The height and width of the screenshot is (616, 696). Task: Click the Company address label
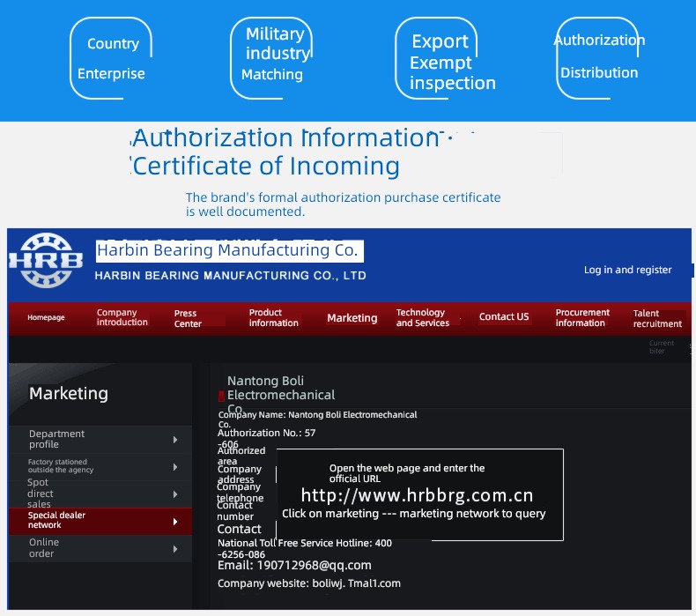[240, 474]
